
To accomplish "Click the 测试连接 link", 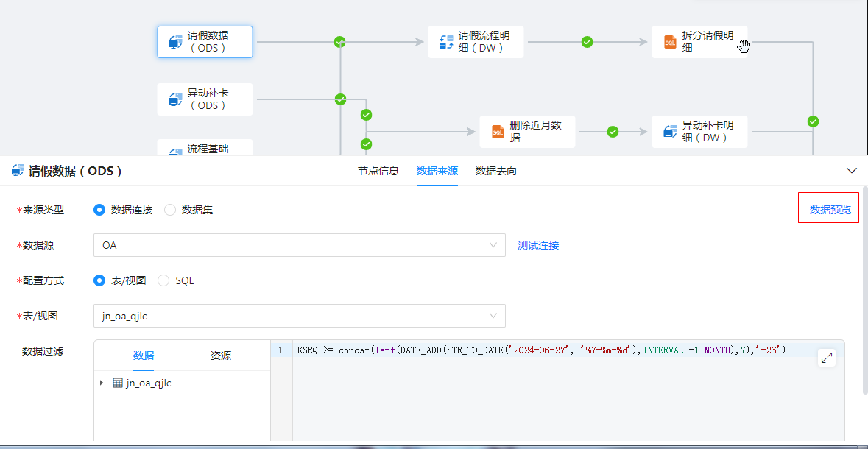I will click(538, 245).
